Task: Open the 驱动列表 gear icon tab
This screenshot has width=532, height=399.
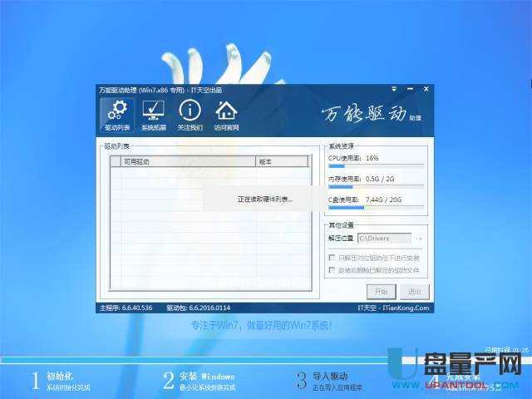Action: [116, 116]
